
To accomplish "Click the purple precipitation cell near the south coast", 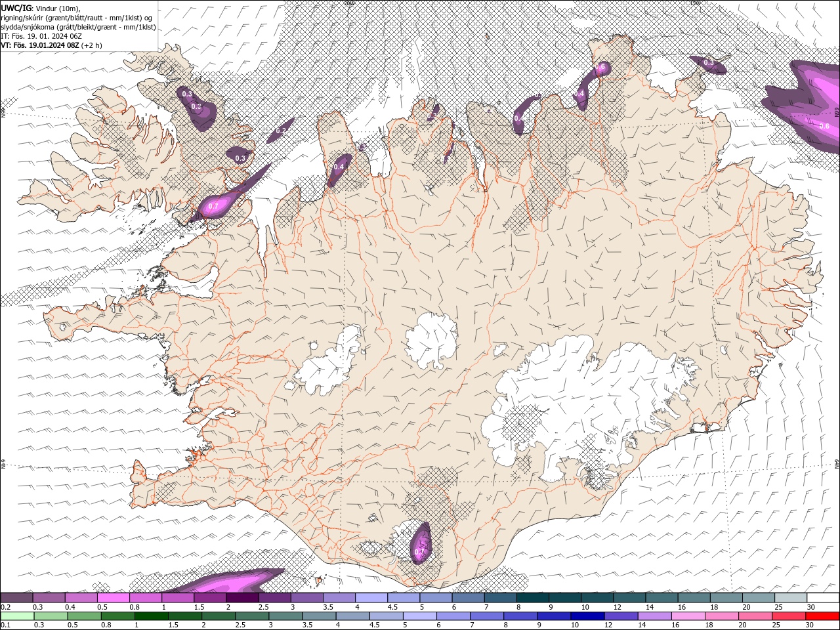I will tap(421, 543).
